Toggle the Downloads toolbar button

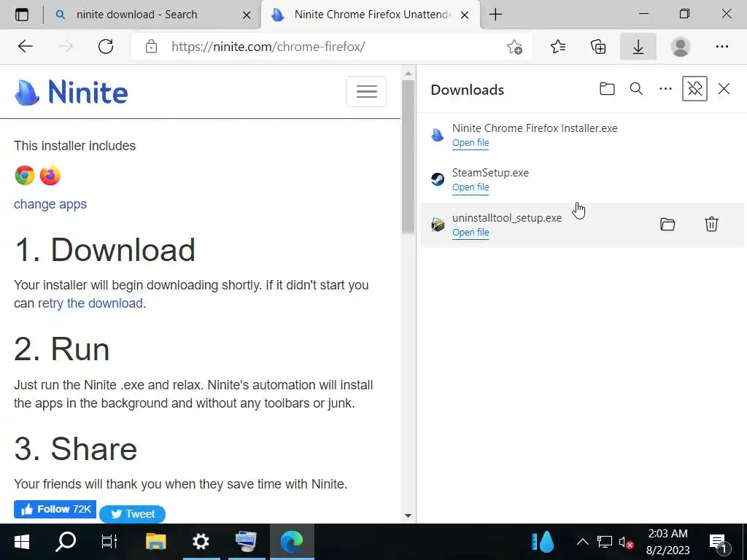coord(638,46)
